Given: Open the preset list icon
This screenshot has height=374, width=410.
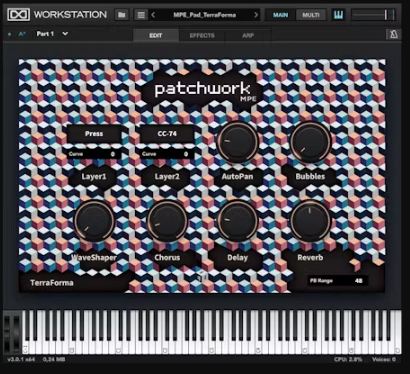Looking at the screenshot, I should [141, 15].
